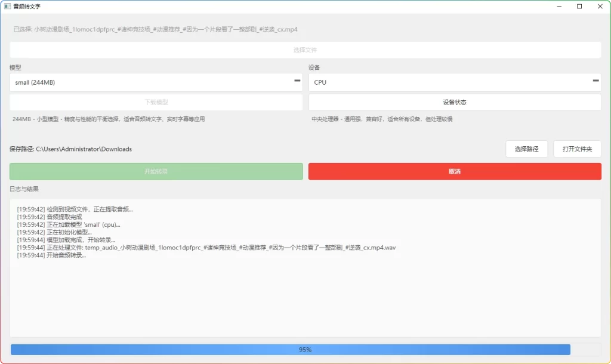
Task: Click 选择路径 to change save path
Action: click(525, 149)
